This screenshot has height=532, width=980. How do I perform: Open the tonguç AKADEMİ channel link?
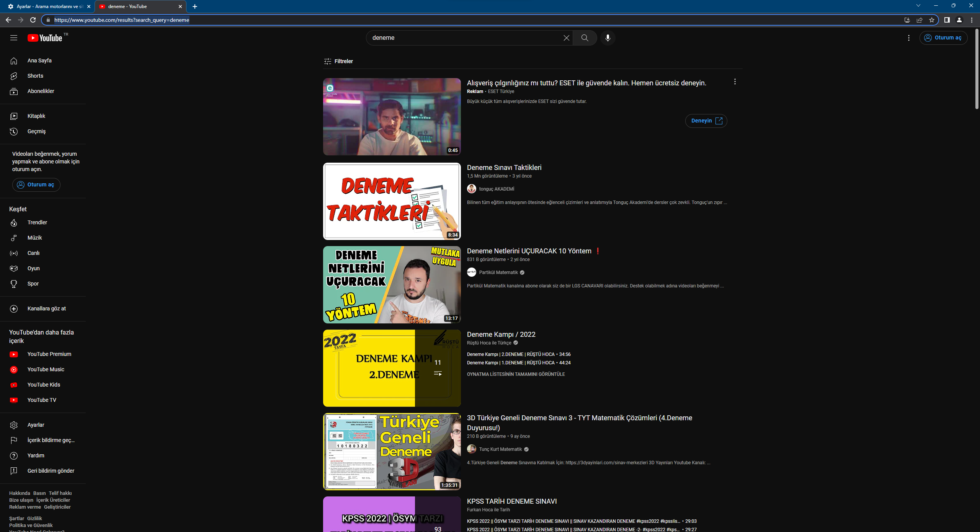coord(497,189)
